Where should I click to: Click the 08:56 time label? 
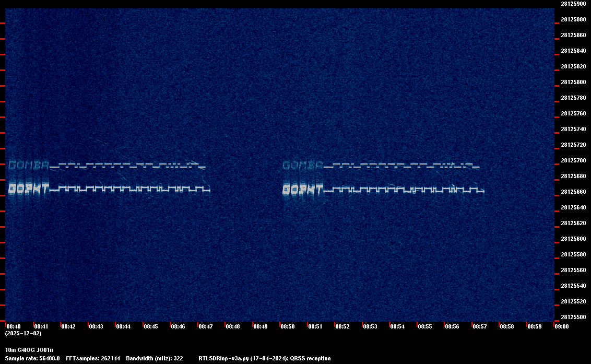pos(452,326)
